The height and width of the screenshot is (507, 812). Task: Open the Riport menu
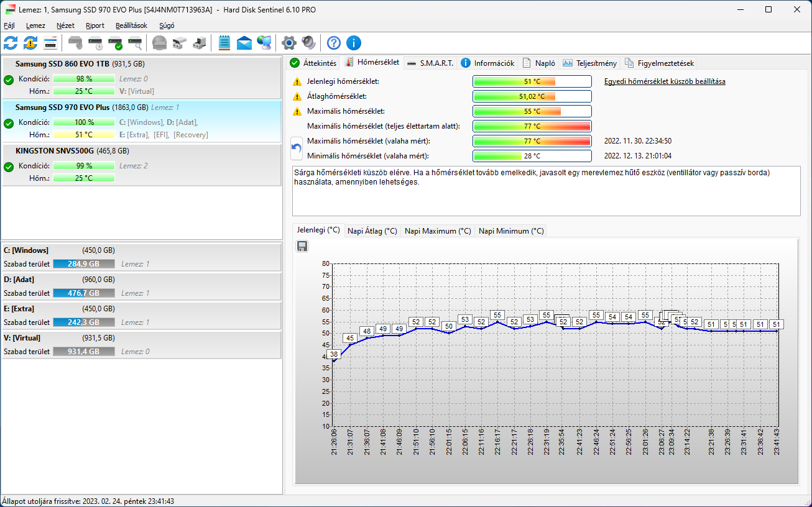[95, 26]
